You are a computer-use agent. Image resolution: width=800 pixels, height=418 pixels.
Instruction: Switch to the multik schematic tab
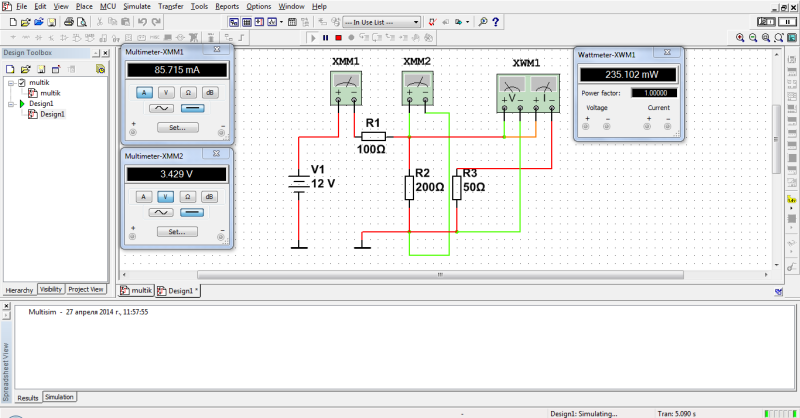pos(136,290)
